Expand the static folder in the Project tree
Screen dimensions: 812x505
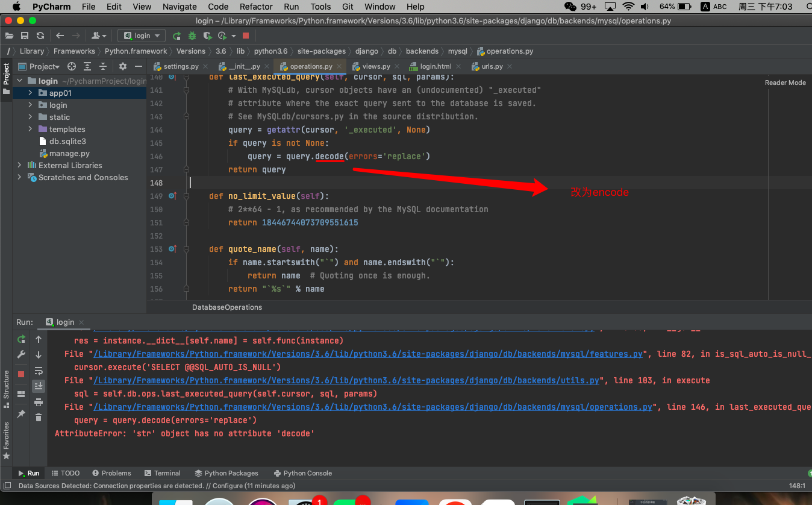click(x=31, y=117)
